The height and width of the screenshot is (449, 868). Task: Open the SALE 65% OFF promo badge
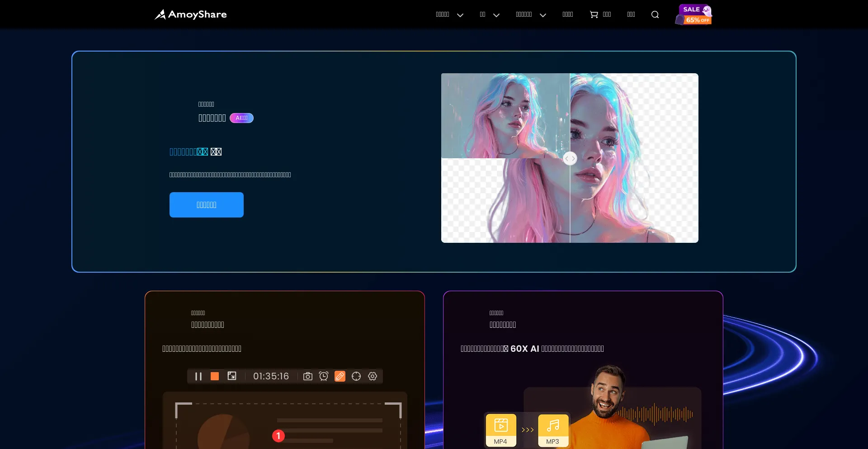pyautogui.click(x=693, y=14)
